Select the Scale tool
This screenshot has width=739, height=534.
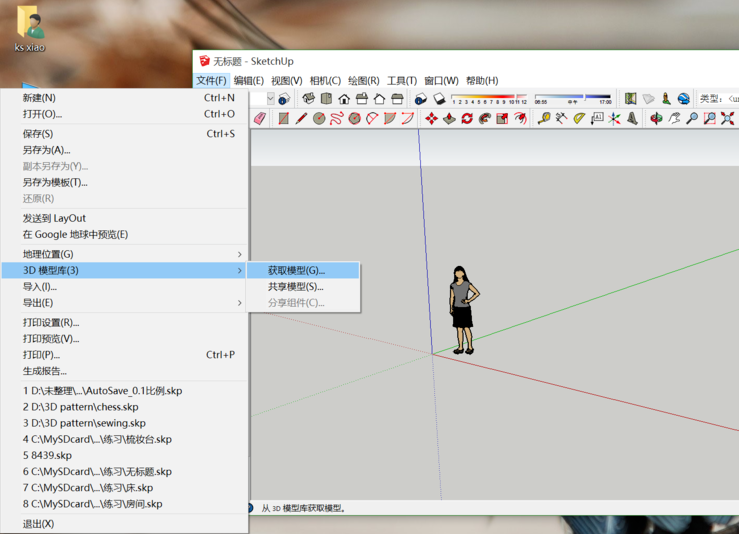coord(502,118)
